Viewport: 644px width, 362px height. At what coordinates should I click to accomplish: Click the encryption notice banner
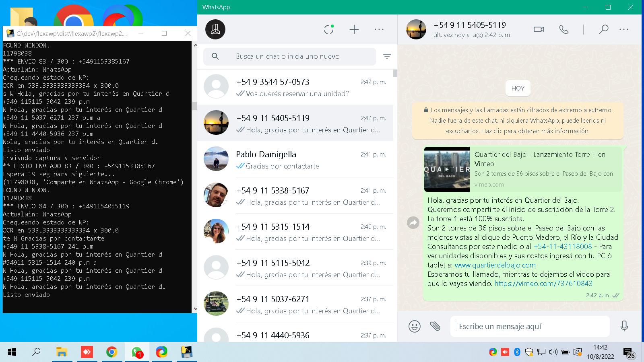[x=518, y=120]
